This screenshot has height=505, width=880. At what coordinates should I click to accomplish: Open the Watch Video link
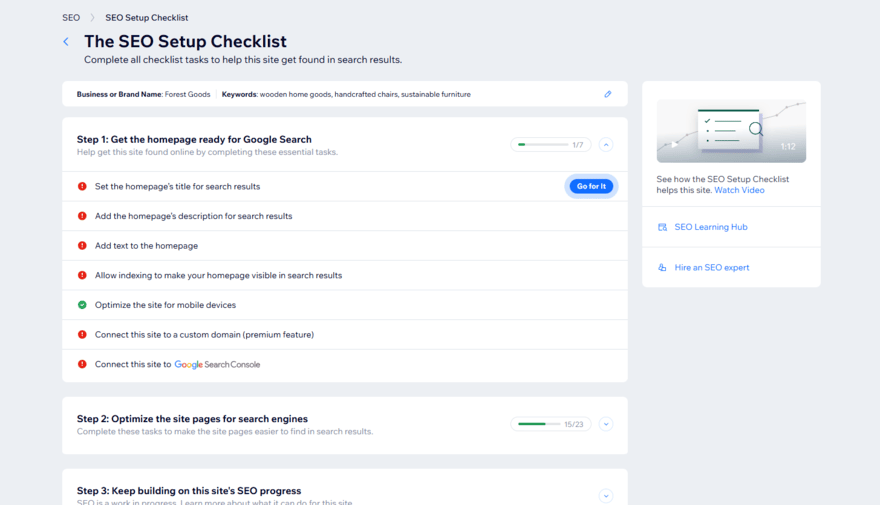pos(739,190)
